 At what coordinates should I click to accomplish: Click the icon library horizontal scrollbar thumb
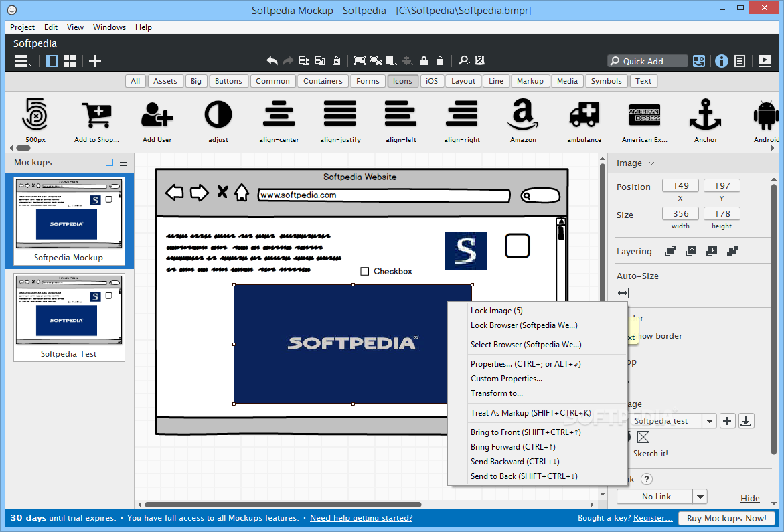pyautogui.click(x=23, y=148)
